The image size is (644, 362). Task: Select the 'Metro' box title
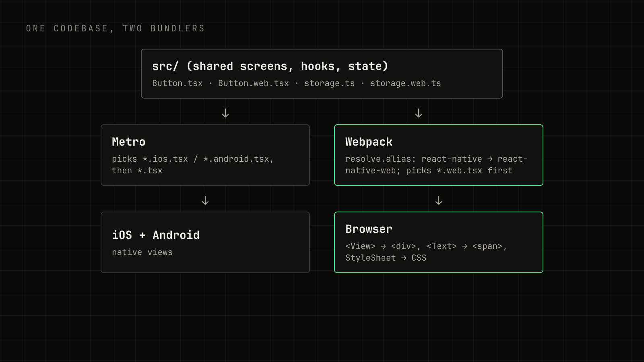(x=129, y=142)
